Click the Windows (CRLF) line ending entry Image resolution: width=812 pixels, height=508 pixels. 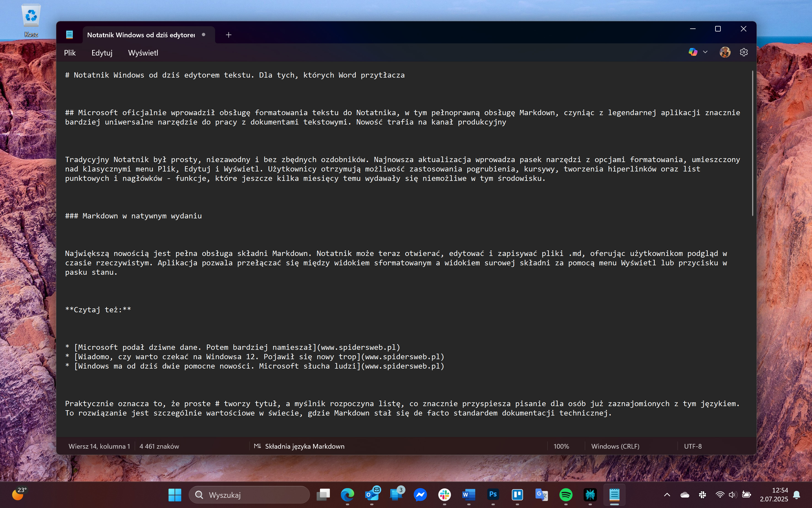click(615, 446)
